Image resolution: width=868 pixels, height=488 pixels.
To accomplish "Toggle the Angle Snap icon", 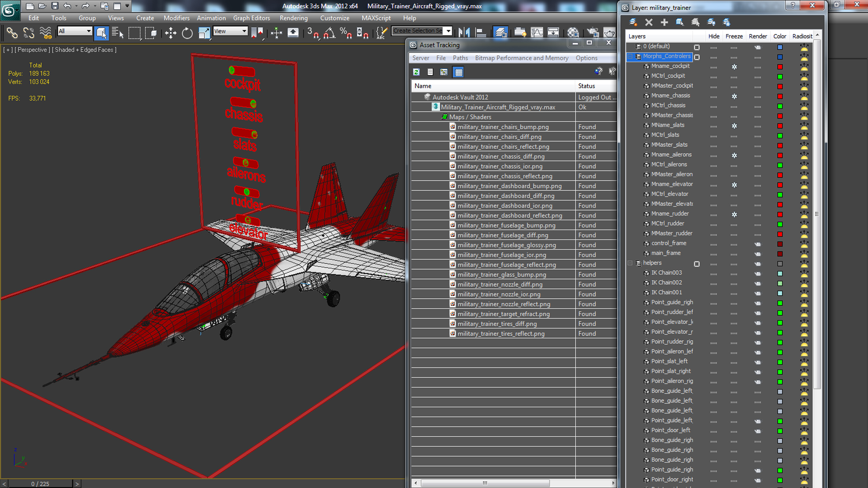I will pos(330,33).
